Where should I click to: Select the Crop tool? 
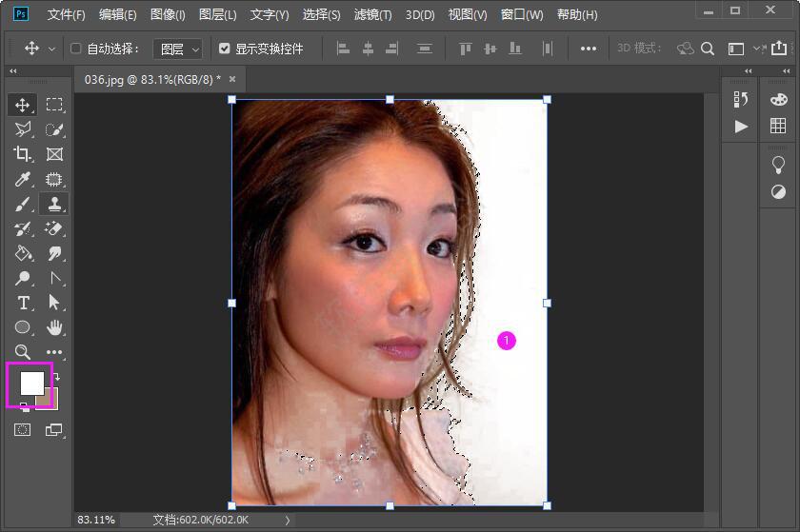(23, 154)
